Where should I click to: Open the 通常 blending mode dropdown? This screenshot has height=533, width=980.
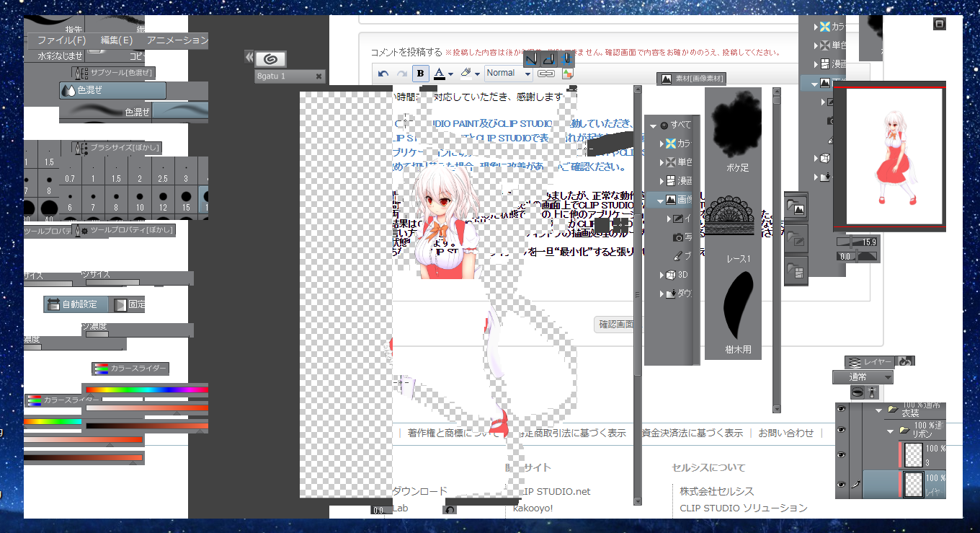(863, 377)
